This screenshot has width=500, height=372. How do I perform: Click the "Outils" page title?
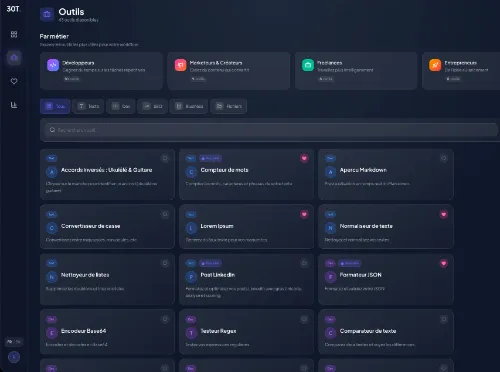pyautogui.click(x=71, y=12)
